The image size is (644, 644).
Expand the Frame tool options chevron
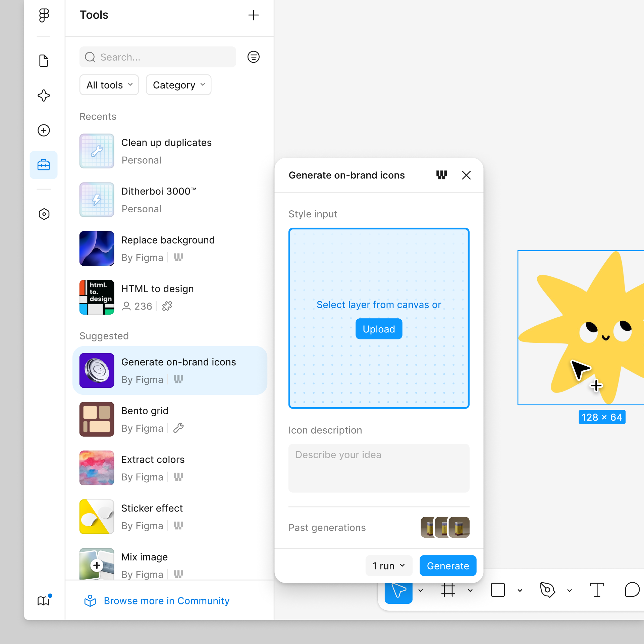tap(470, 590)
